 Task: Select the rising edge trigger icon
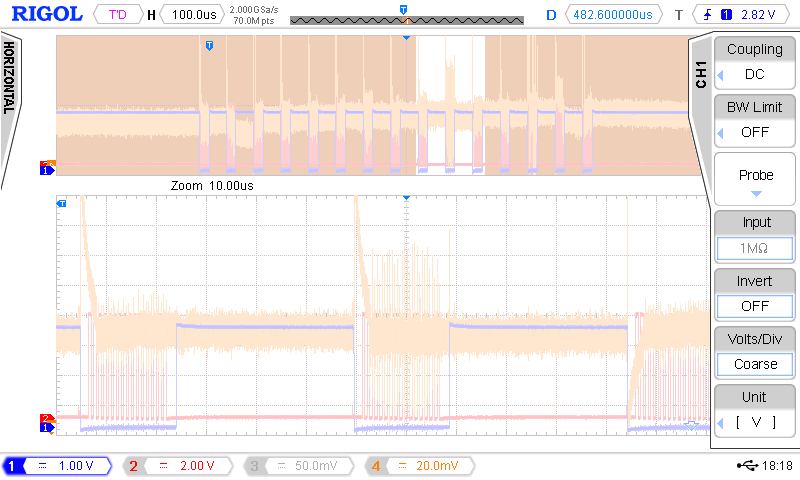pos(707,15)
